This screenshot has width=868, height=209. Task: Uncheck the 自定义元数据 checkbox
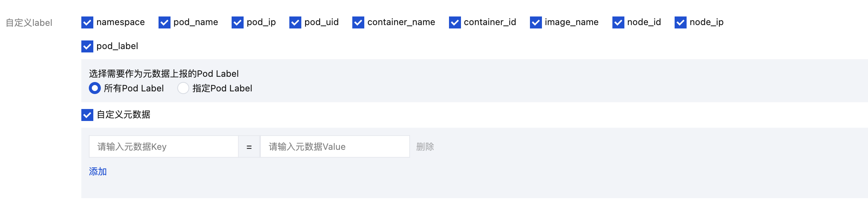(x=87, y=115)
